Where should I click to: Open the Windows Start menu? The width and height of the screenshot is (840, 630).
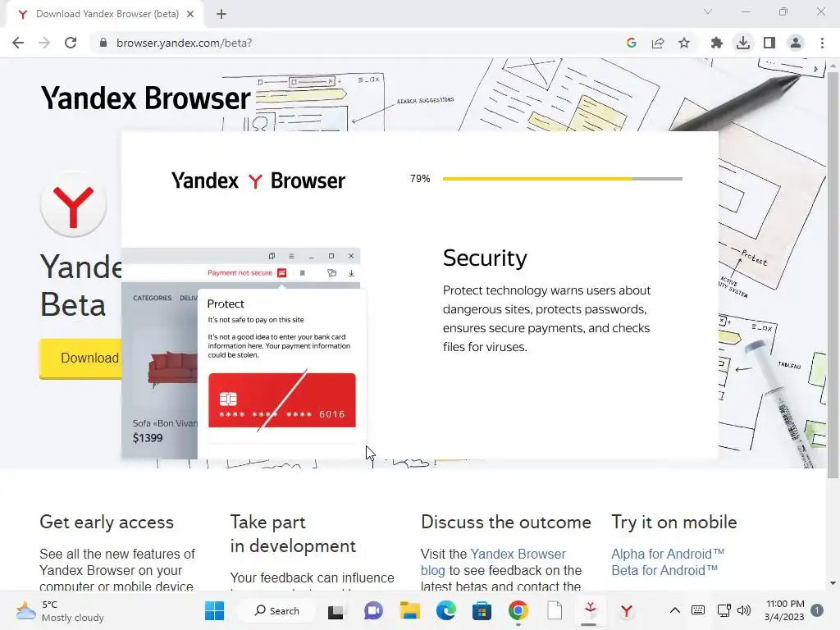(215, 610)
